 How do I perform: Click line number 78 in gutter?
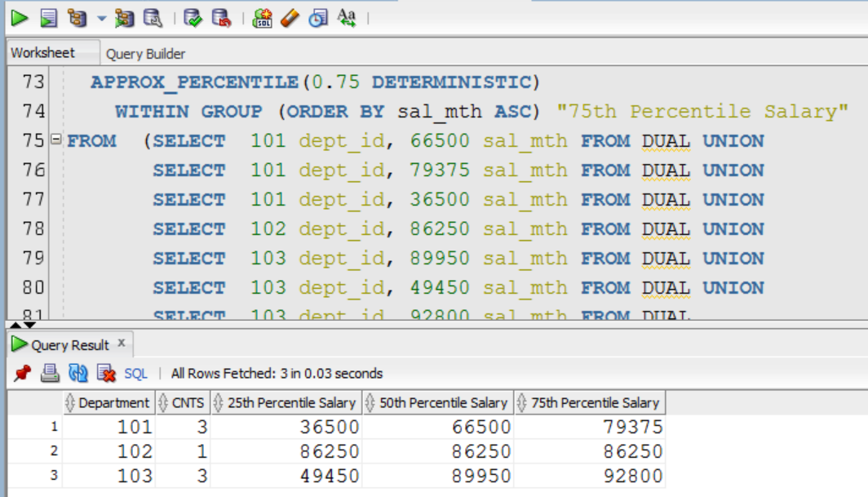point(33,229)
